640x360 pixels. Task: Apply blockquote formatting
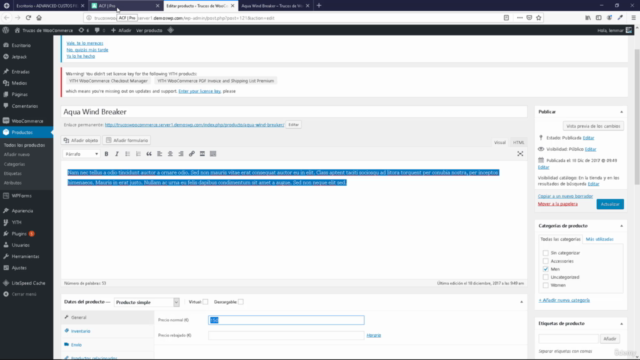(x=149, y=154)
